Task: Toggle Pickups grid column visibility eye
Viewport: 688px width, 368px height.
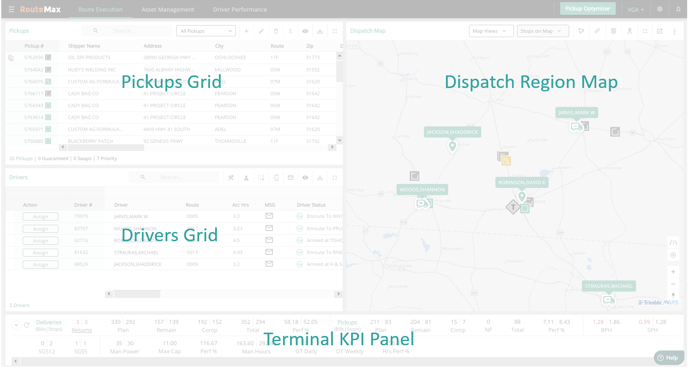Action: coord(305,31)
